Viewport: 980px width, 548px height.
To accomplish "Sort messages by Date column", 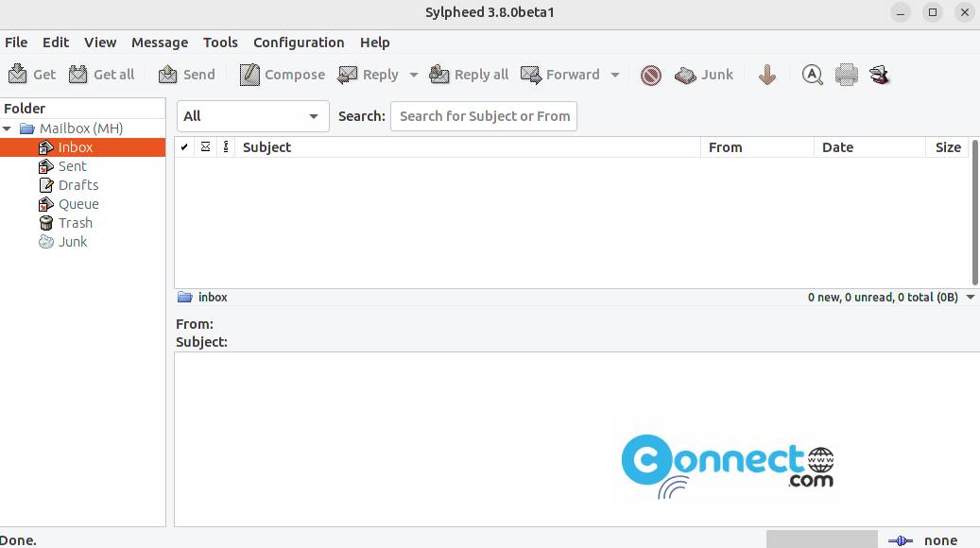I will [x=869, y=147].
